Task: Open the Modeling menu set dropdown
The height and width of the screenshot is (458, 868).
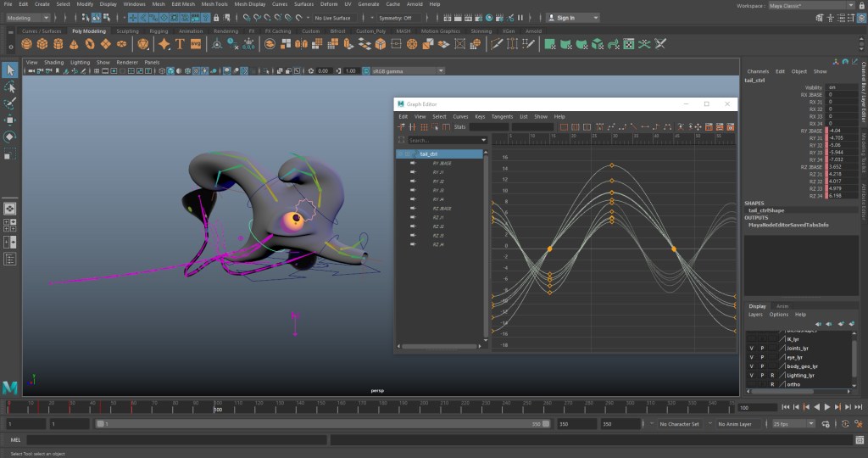Action: (30, 17)
